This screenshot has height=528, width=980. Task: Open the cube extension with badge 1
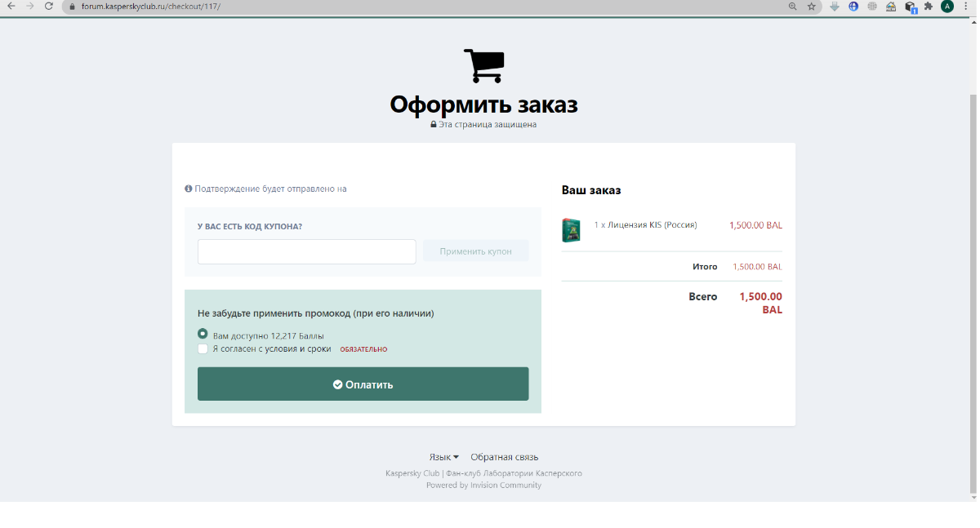(911, 7)
